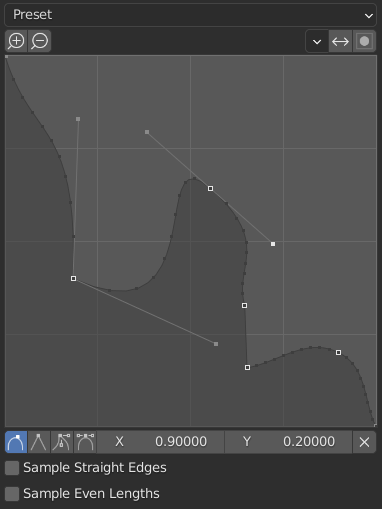Delete the selected point with the X button
This screenshot has height=509, width=382.
coord(364,442)
